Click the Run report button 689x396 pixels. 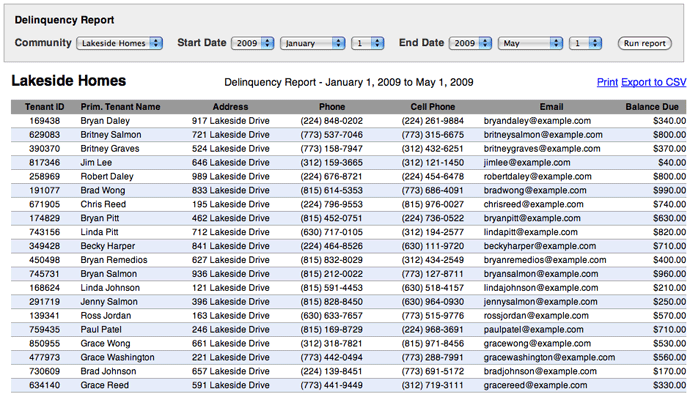(645, 43)
